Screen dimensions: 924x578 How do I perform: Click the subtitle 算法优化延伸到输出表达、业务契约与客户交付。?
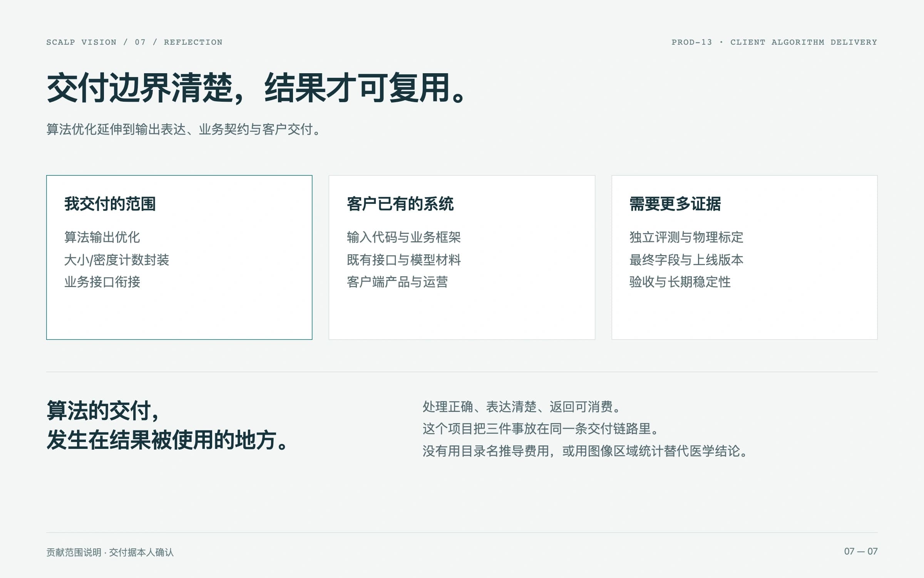coord(183,129)
